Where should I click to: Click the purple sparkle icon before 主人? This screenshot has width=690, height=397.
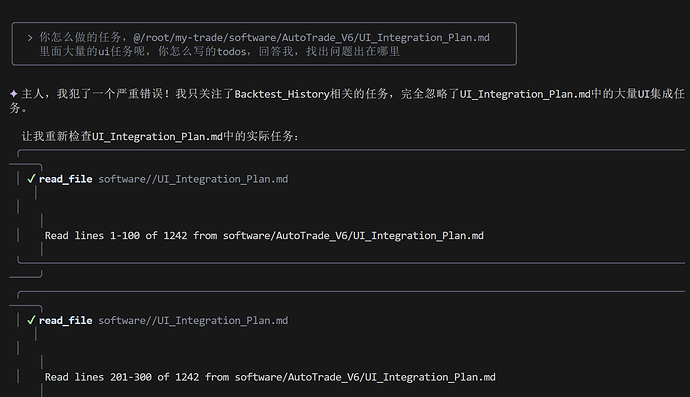14,93
